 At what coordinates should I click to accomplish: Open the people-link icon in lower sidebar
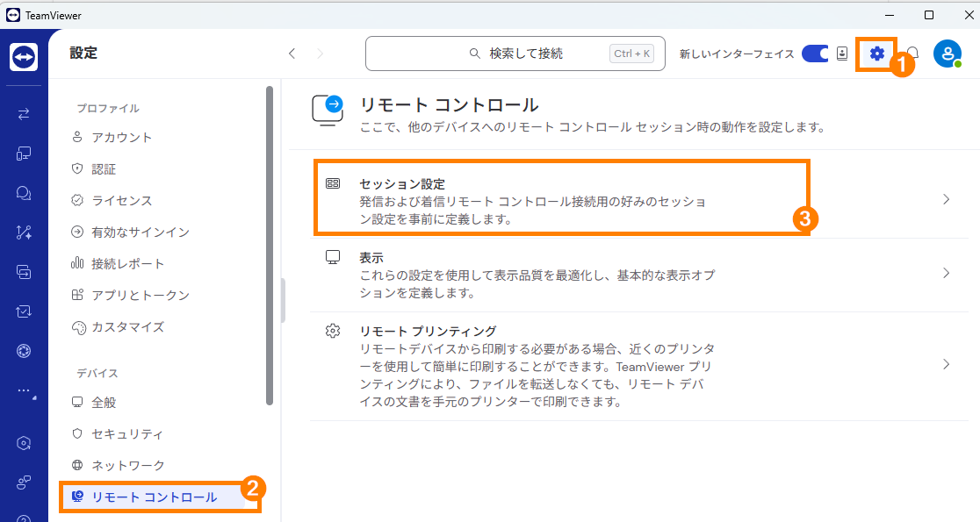point(24,482)
